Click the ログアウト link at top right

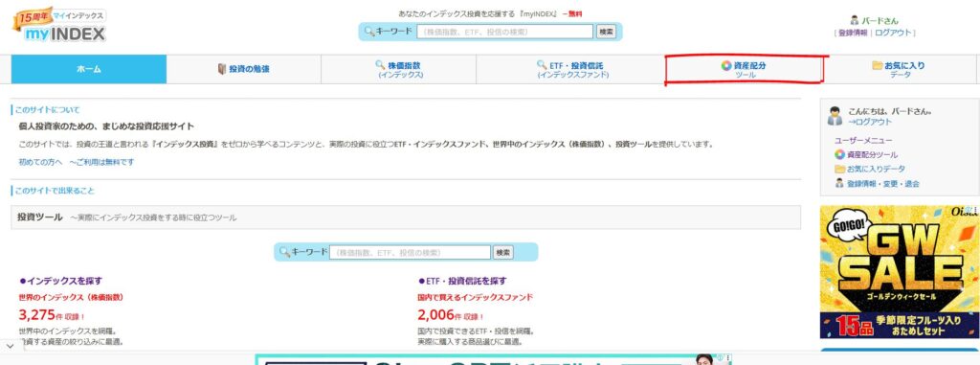tap(893, 34)
